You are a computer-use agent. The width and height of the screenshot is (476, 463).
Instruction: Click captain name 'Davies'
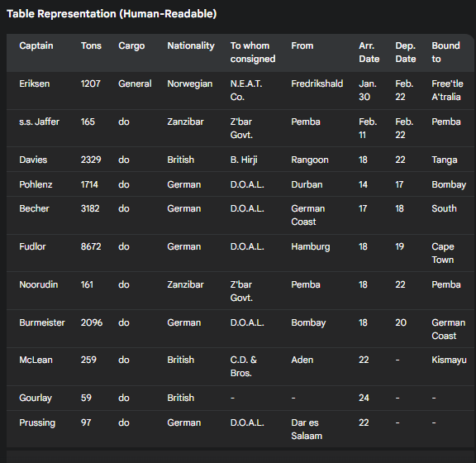33,160
